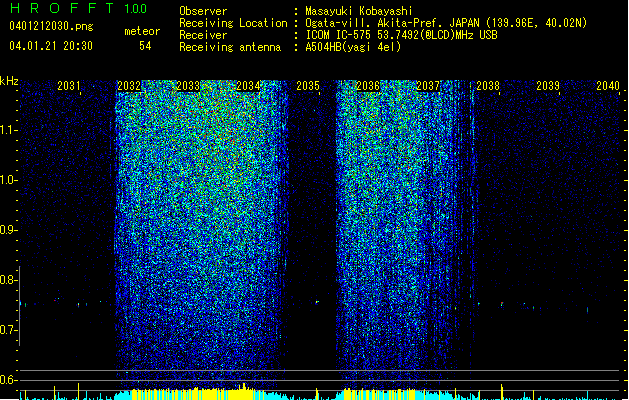
Task: Click the date stamp 04.01.21 20:30
Action: pos(51,46)
